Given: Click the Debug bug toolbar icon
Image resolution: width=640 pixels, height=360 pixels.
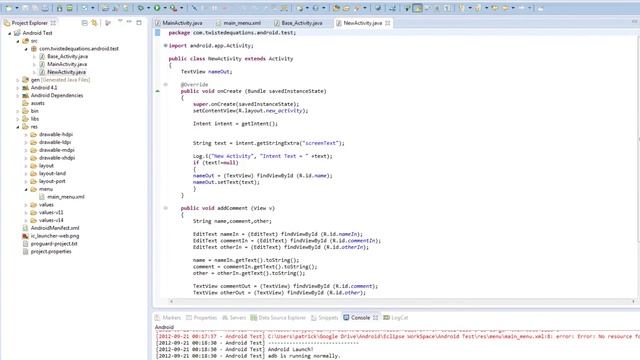Looking at the screenshot, I should 140,8.
